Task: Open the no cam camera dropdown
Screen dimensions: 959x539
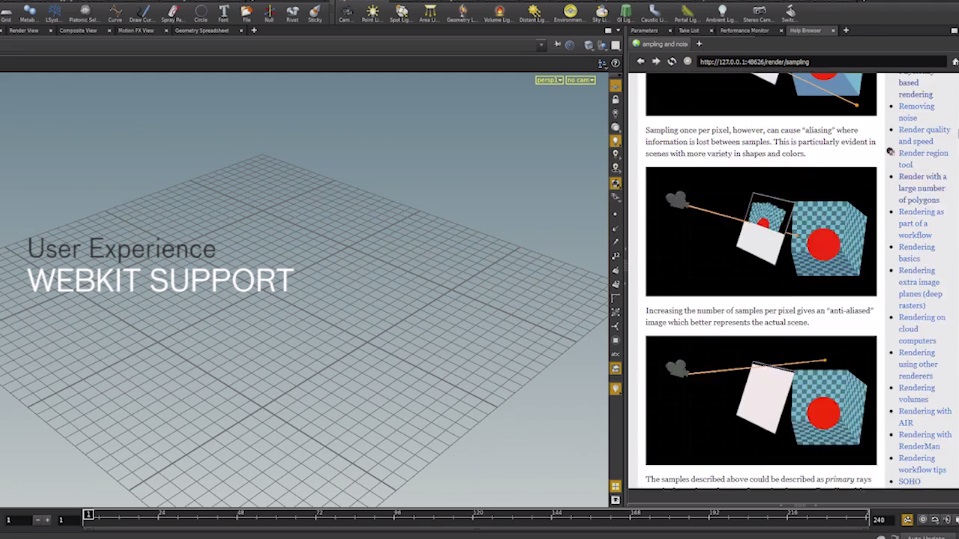Action: [580, 80]
